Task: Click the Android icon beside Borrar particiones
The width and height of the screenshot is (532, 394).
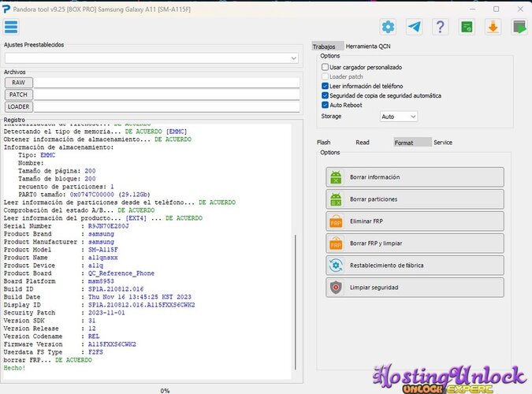Action: pyautogui.click(x=336, y=199)
